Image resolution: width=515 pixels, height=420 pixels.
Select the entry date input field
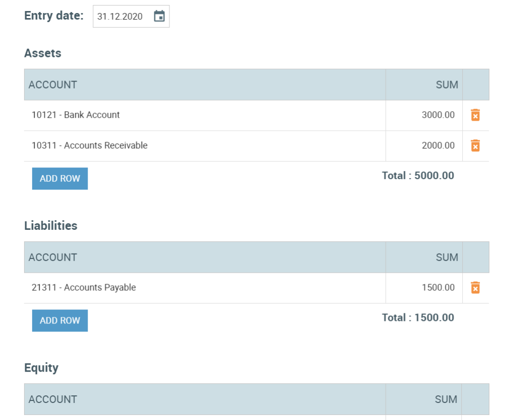pyautogui.click(x=121, y=16)
